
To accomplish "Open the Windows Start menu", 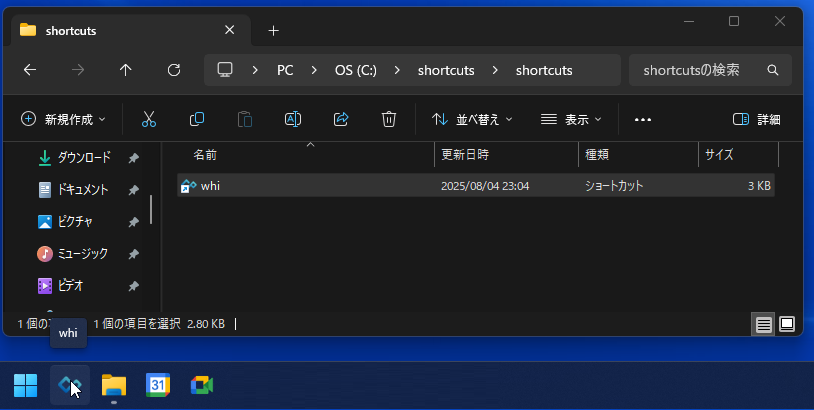I will (x=25, y=385).
